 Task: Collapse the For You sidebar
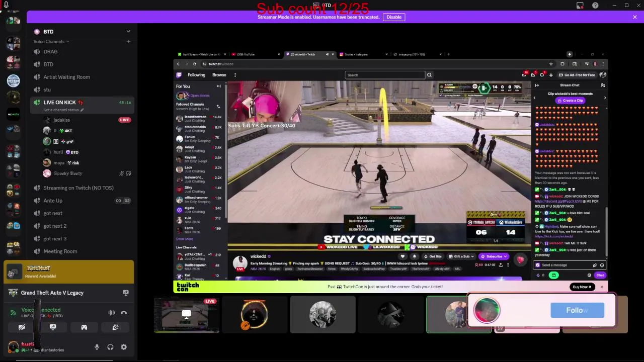coord(219,86)
